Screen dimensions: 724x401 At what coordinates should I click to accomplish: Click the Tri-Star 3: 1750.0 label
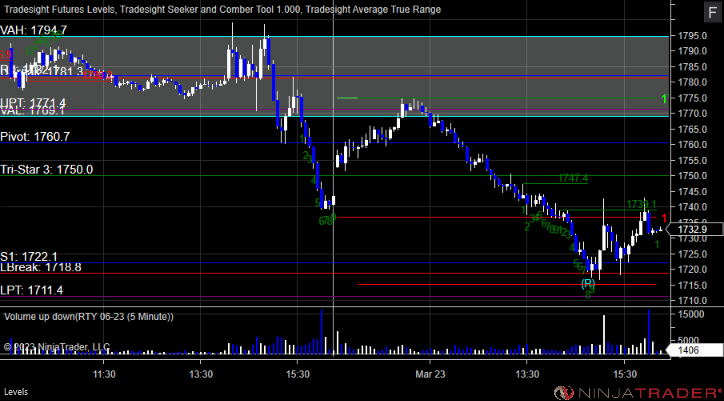46,170
